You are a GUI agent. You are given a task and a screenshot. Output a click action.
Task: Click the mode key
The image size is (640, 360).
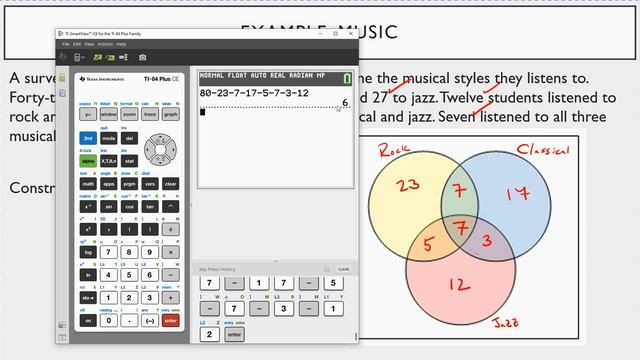pos(109,138)
